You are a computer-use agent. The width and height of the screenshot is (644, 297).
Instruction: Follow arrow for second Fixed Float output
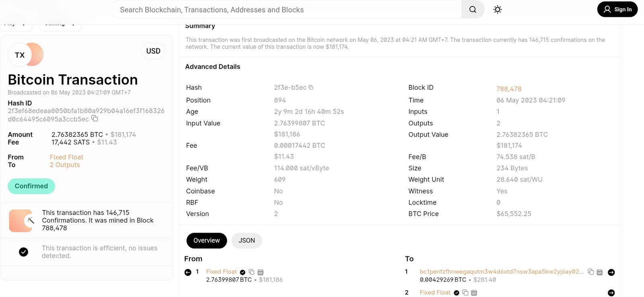tap(611, 293)
